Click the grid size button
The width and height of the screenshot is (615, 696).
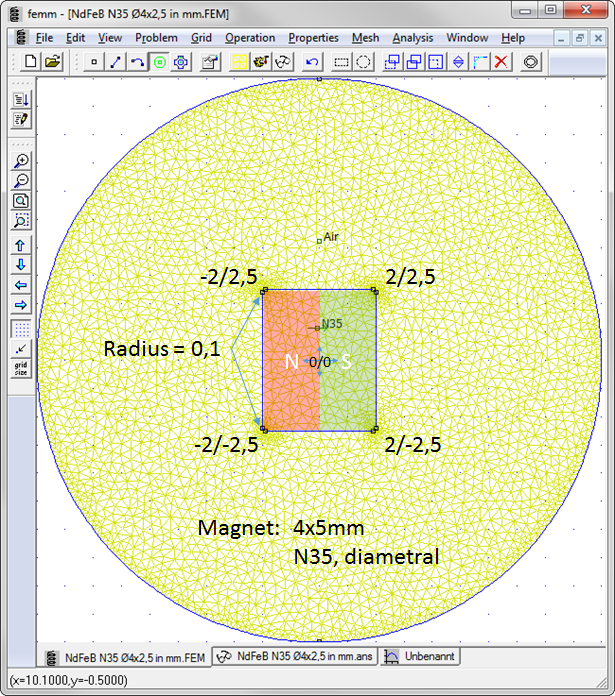click(x=21, y=369)
